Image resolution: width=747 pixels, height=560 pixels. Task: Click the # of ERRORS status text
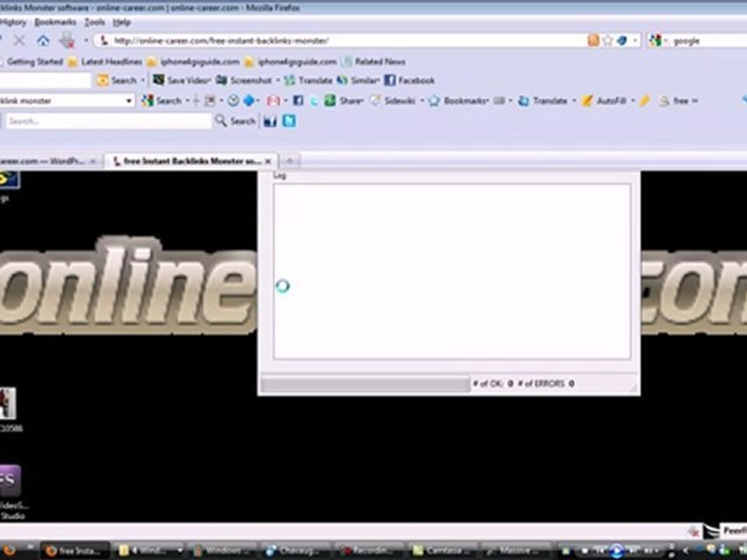546,383
